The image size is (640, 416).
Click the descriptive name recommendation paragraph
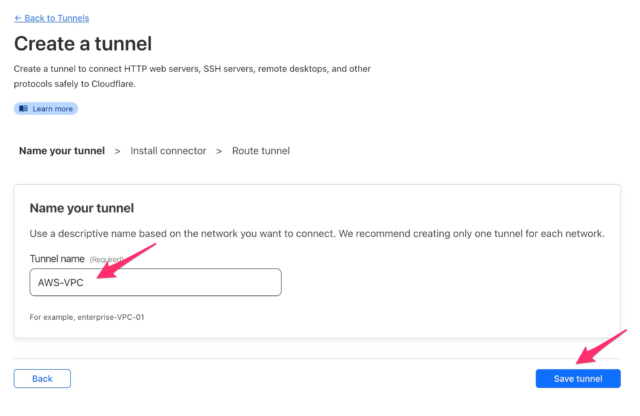(x=316, y=234)
